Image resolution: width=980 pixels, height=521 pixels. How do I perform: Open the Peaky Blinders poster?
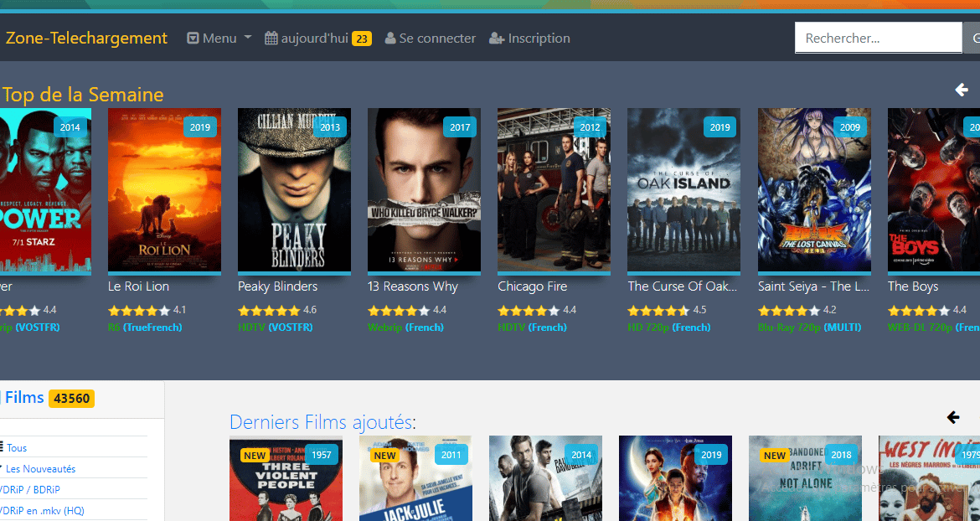point(294,190)
